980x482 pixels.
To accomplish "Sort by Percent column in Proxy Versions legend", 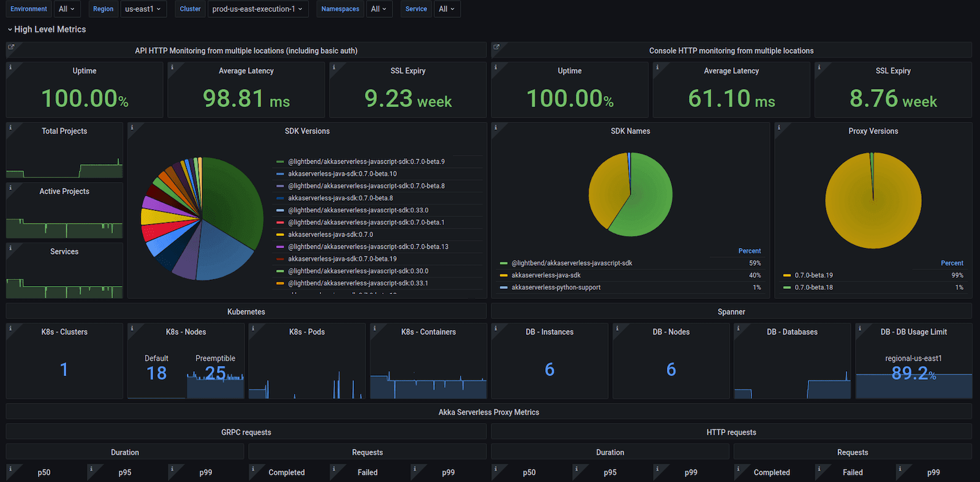I will [x=952, y=263].
